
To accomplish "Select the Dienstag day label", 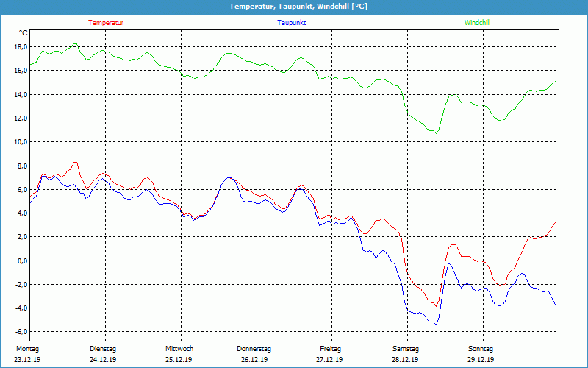I will (x=103, y=349).
